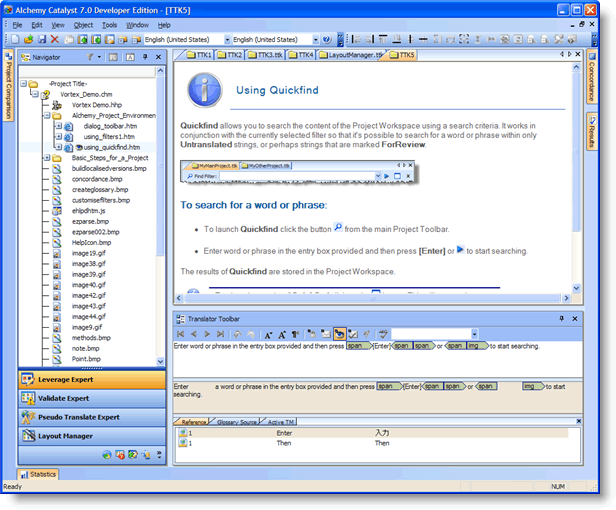This screenshot has width=616, height=510.
Task: Open the Window menu
Action: pyautogui.click(x=137, y=25)
